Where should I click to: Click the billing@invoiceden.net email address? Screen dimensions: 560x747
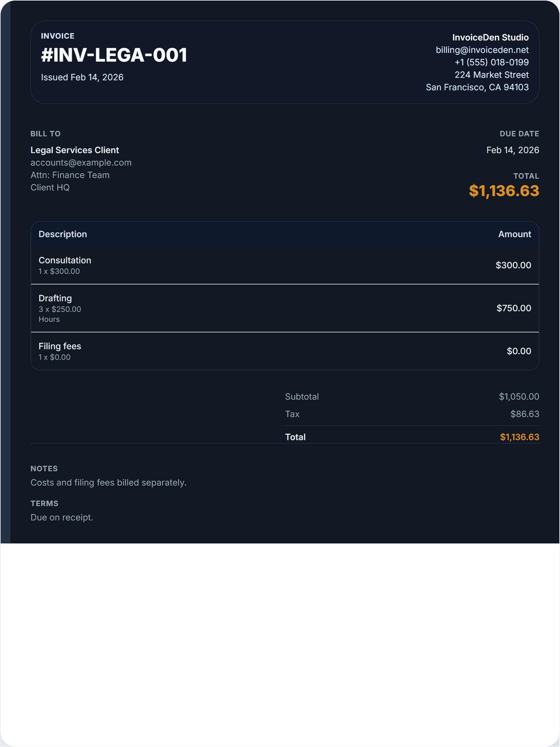click(482, 50)
